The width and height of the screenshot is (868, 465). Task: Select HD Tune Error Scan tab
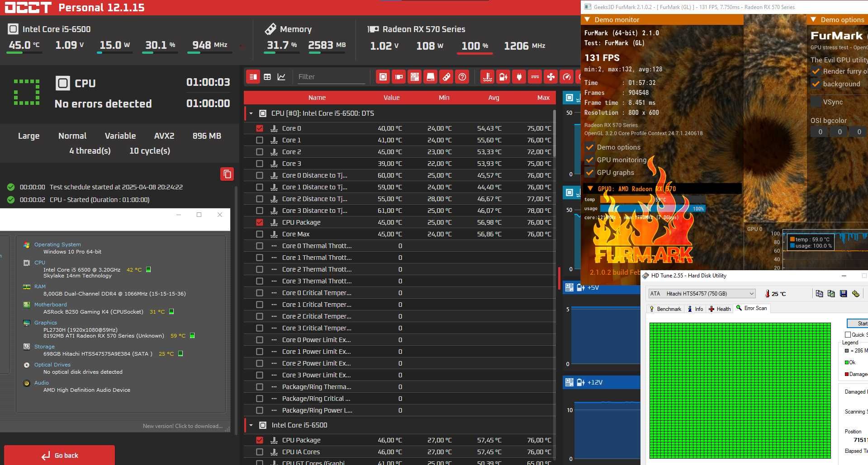(x=752, y=308)
